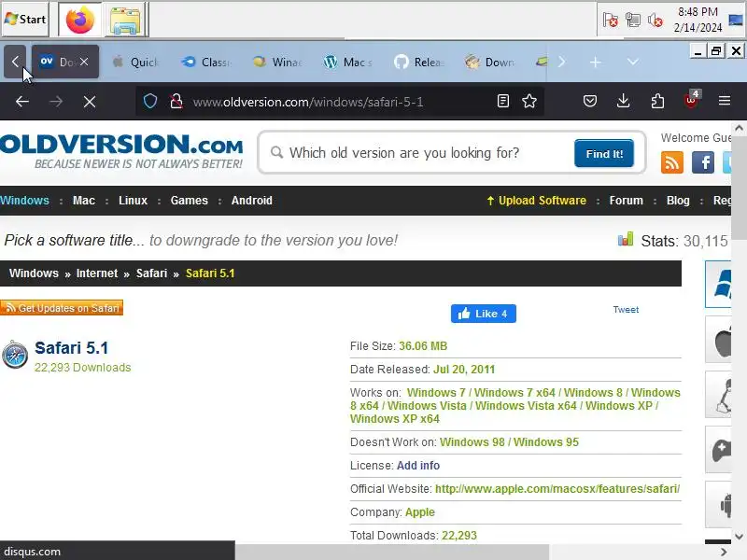Bookmark this page with the star

(x=529, y=101)
